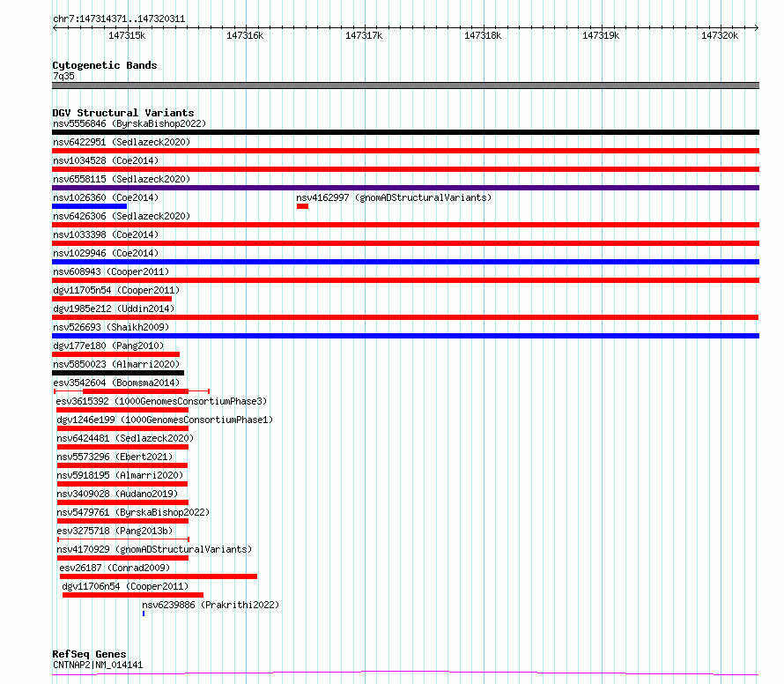Select the nsv5479761 (ByrskaBishop2022) label

pos(133,512)
